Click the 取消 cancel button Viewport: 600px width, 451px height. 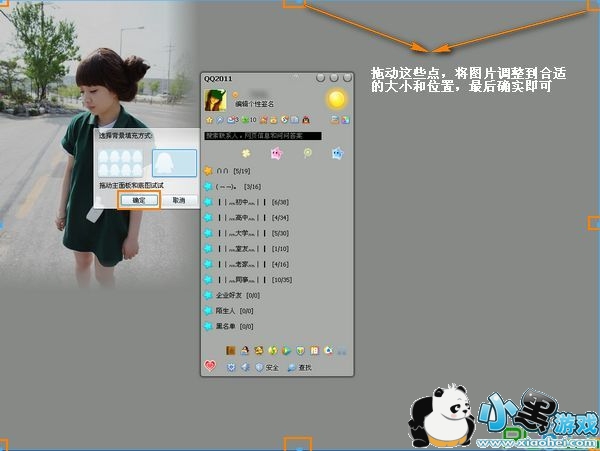coord(179,200)
